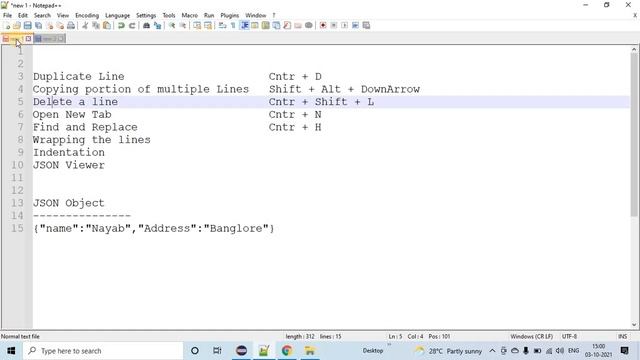Image resolution: width=640 pixels, height=360 pixels.
Task: Click the Zoom In toolbar icon
Action: (172, 25)
